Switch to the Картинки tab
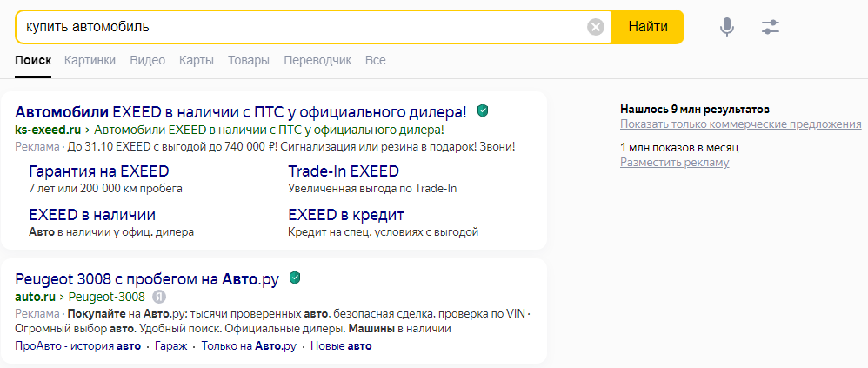The image size is (868, 368). pyautogui.click(x=90, y=60)
